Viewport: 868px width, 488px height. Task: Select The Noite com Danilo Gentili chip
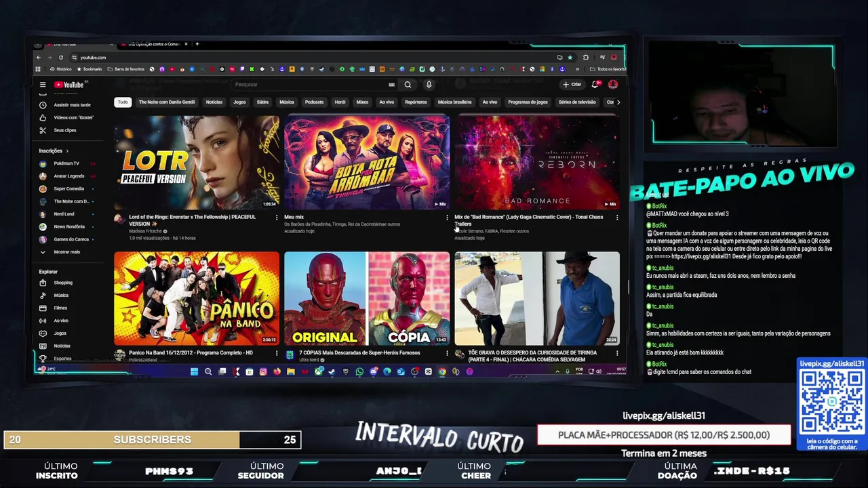coord(167,102)
